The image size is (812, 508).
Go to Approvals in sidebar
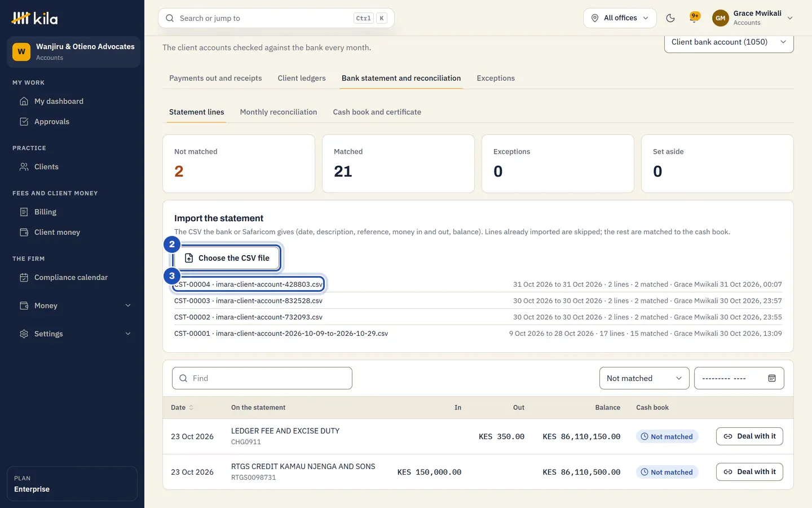(x=72, y=122)
